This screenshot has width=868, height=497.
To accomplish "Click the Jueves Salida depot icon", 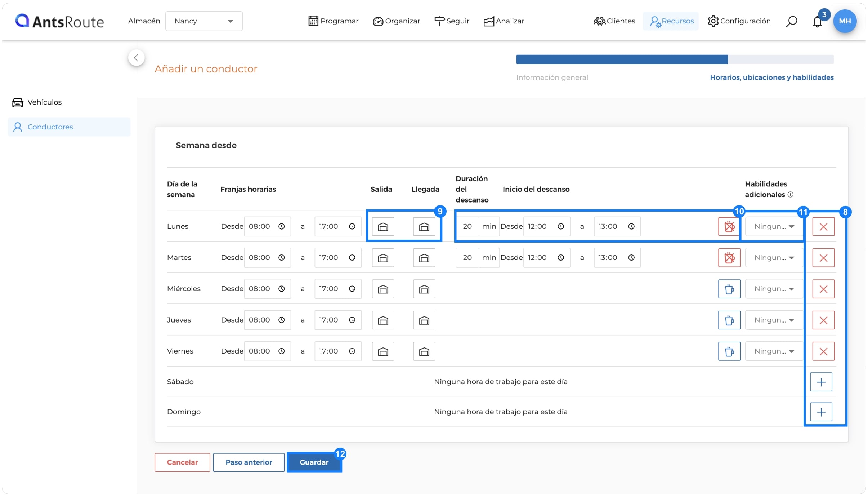I will pyautogui.click(x=383, y=320).
